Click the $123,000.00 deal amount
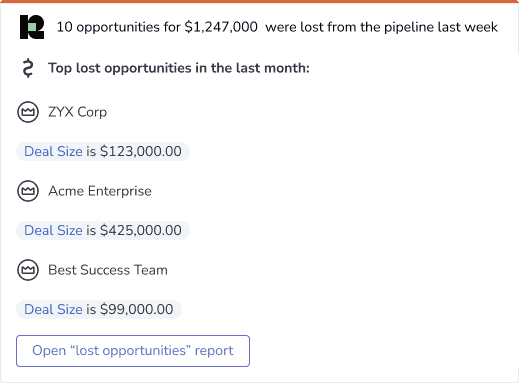The height and width of the screenshot is (383, 519). (x=141, y=151)
